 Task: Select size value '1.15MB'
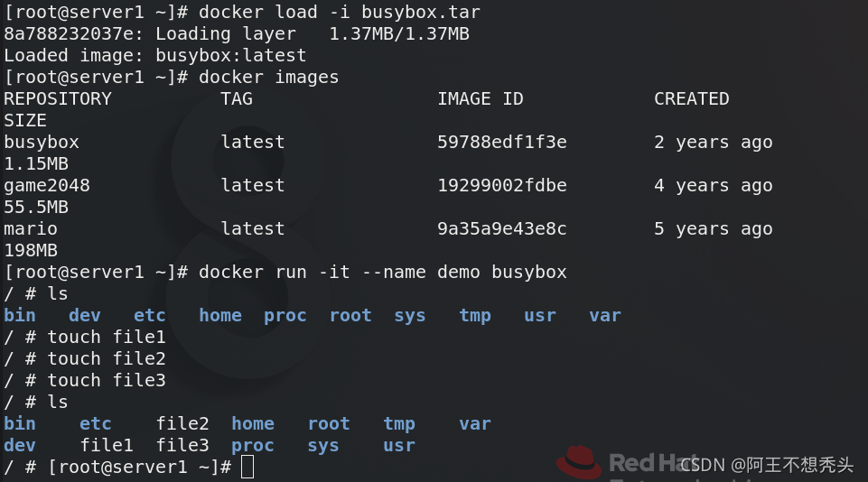(x=36, y=163)
